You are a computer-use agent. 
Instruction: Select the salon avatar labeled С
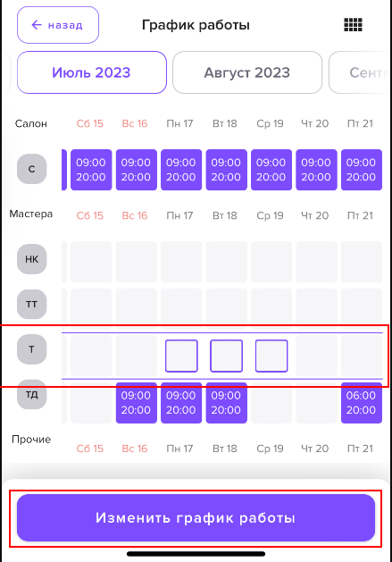[x=32, y=169]
